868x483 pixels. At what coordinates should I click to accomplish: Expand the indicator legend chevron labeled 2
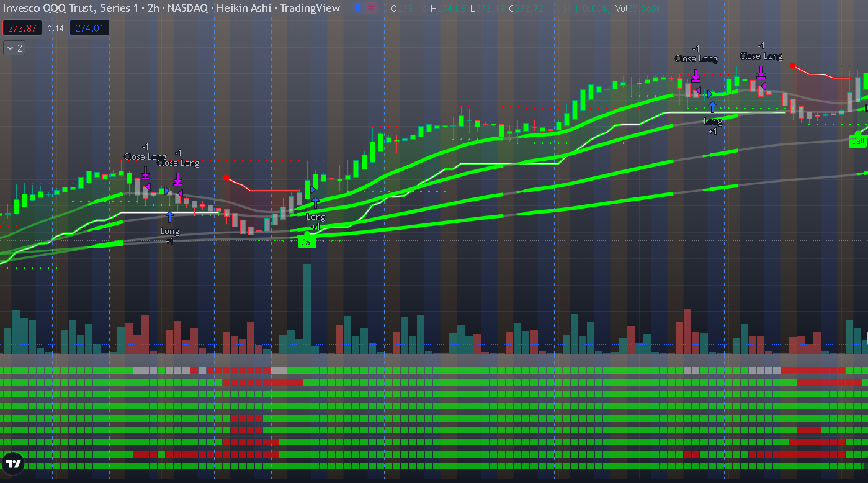click(14, 48)
